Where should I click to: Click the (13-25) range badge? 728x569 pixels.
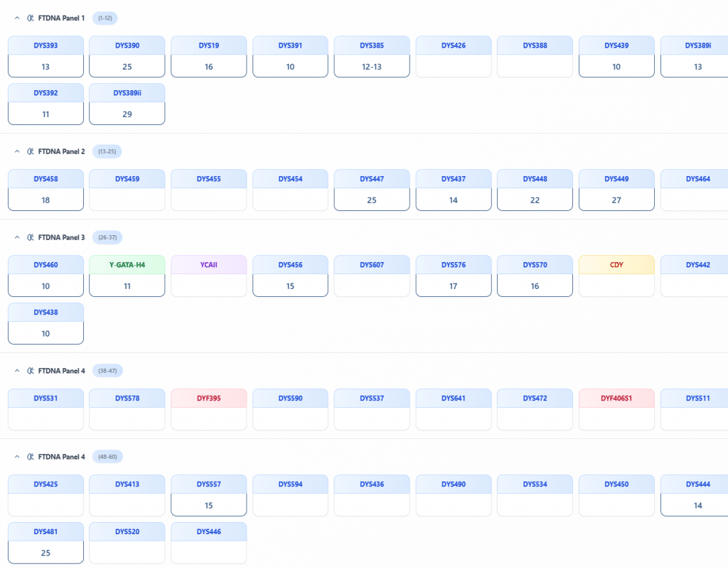point(107,151)
